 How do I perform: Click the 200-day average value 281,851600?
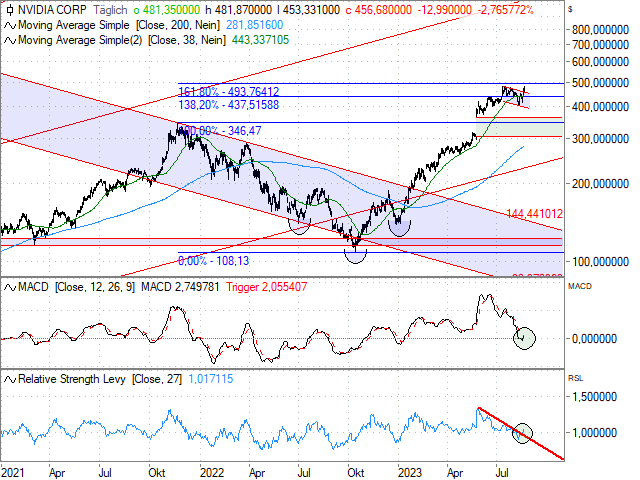pyautogui.click(x=255, y=25)
